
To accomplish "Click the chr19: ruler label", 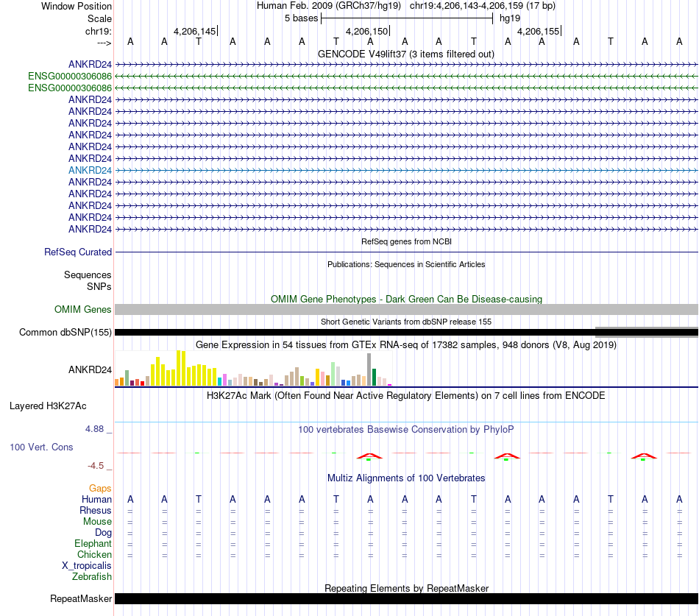I will click(x=98, y=31).
